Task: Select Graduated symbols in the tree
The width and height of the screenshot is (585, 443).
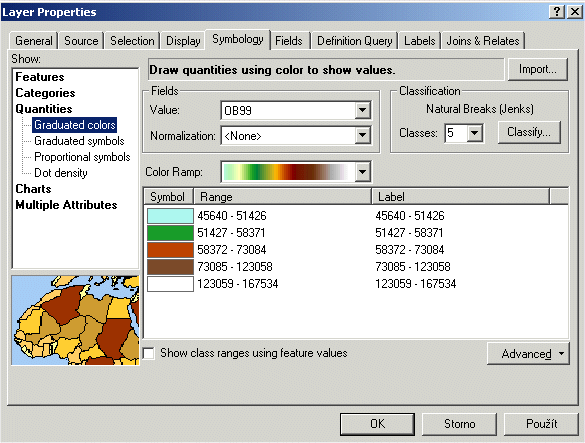Action: [79, 141]
